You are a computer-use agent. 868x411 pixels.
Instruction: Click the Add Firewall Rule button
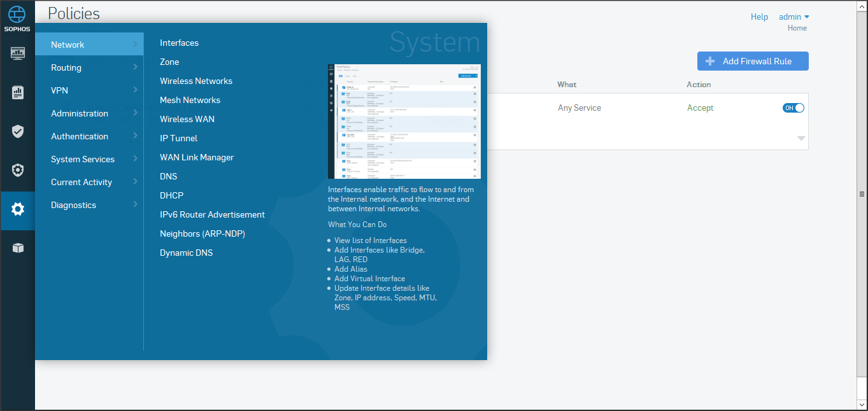coord(752,61)
